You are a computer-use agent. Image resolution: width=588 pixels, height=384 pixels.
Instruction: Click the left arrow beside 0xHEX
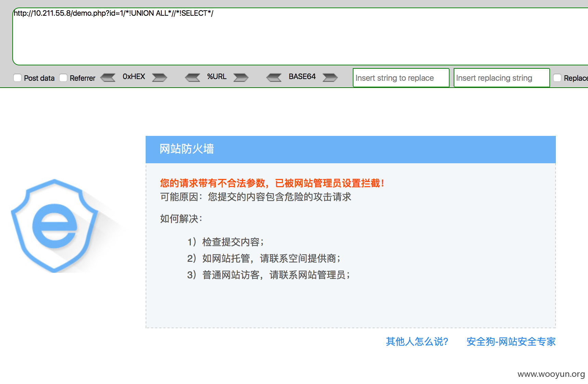pyautogui.click(x=108, y=77)
